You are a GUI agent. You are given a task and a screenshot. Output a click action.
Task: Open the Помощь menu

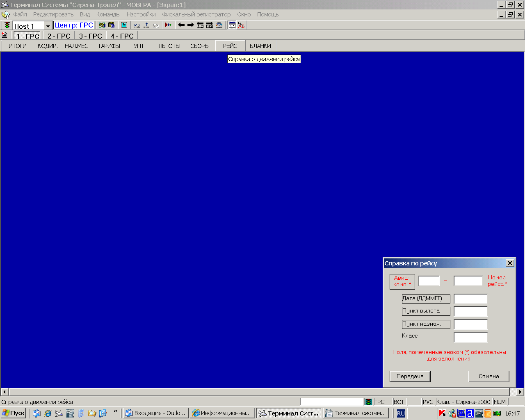pos(268,14)
